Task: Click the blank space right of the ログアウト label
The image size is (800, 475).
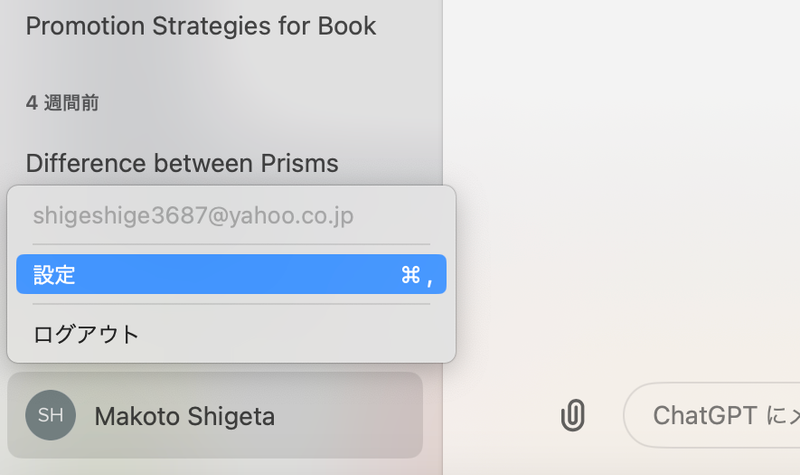Action: click(300, 334)
